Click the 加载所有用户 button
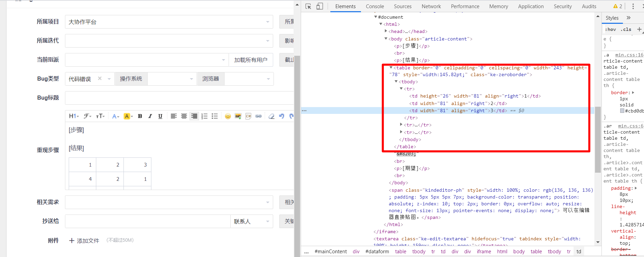 [251, 60]
